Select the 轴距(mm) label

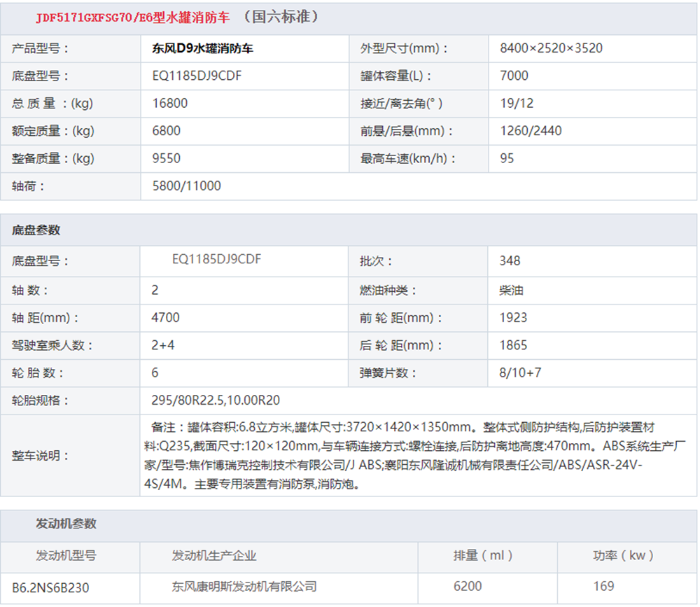[45, 318]
